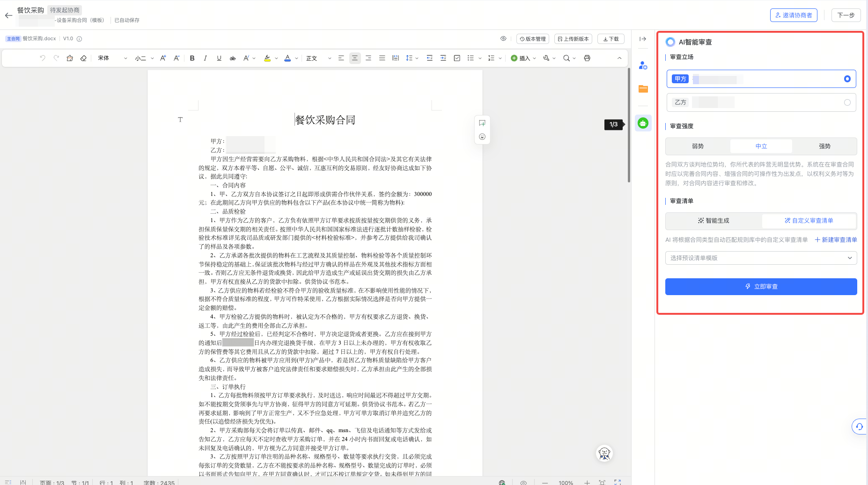Switch to the 智能生成 tab
The width and height of the screenshot is (868, 485).
point(713,221)
